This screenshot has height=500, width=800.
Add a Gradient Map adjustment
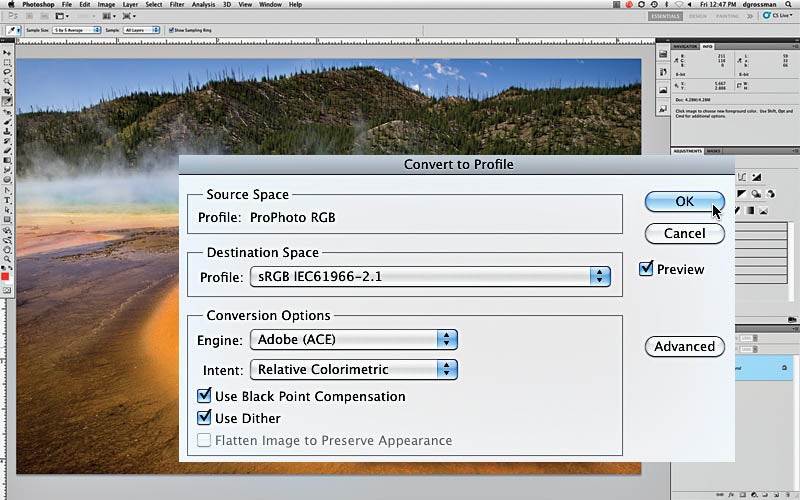750,210
